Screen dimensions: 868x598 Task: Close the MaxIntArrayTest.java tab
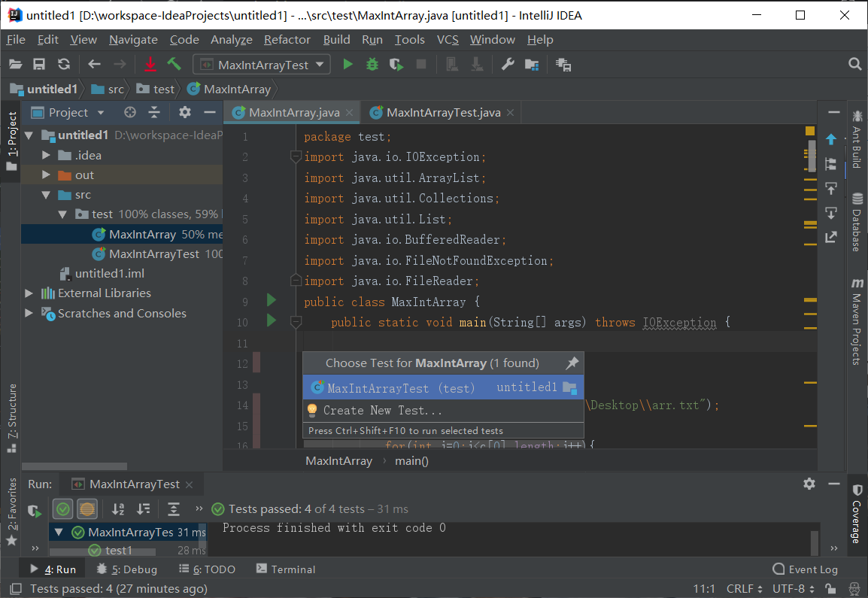[511, 112]
